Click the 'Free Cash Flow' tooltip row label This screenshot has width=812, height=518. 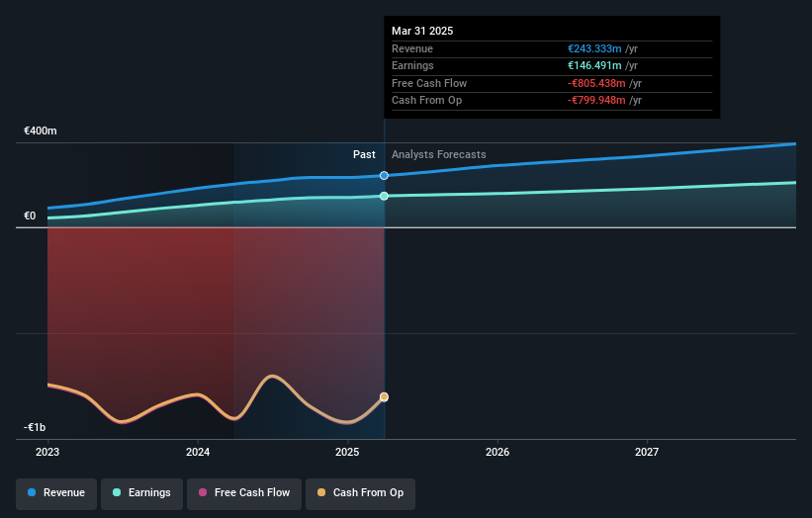pos(429,83)
